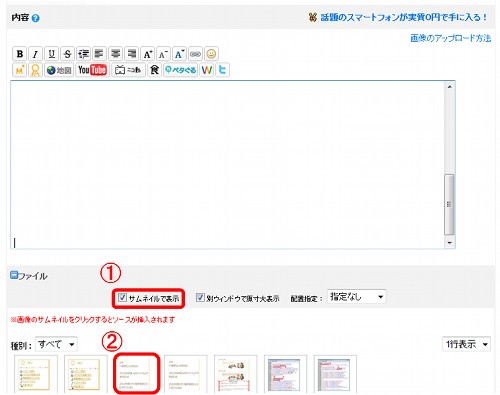Decrease font size with A-
The width and height of the screenshot is (500, 395).
(x=163, y=54)
